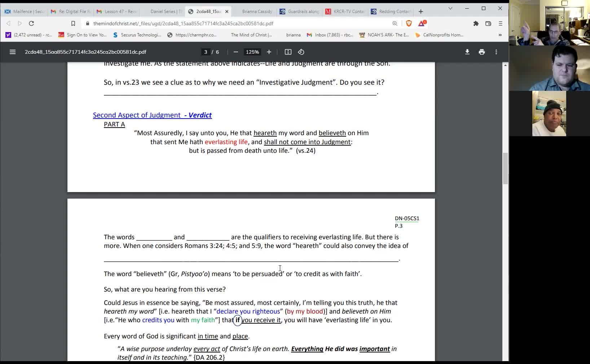Reload the current page
Image resolution: width=590 pixels, height=364 pixels.
point(31,23)
